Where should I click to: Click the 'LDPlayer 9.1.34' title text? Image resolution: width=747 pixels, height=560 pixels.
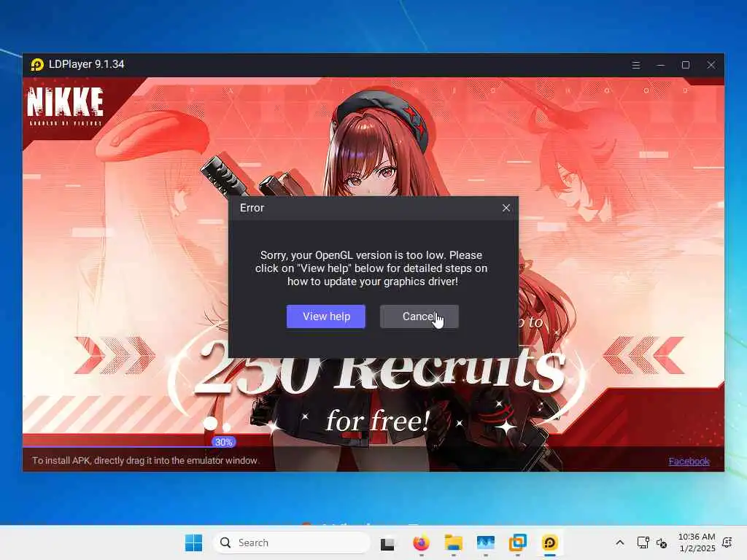coord(86,64)
